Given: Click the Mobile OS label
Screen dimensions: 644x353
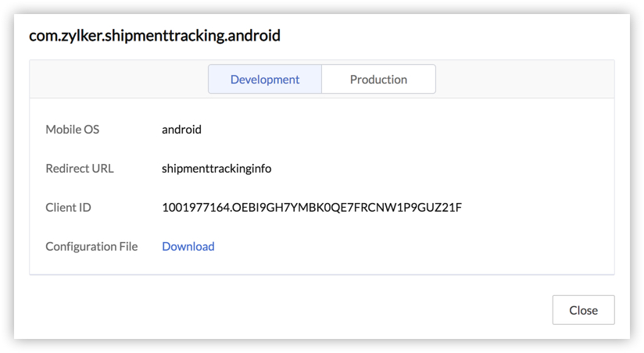Looking at the screenshot, I should [73, 130].
